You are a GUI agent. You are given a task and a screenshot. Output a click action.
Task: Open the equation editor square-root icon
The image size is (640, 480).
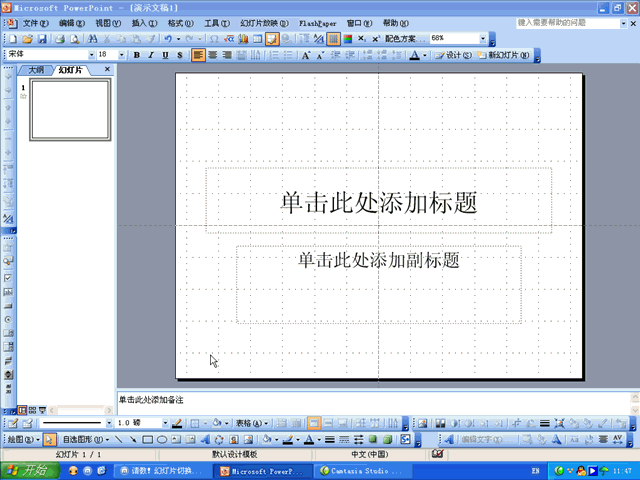click(x=229, y=39)
